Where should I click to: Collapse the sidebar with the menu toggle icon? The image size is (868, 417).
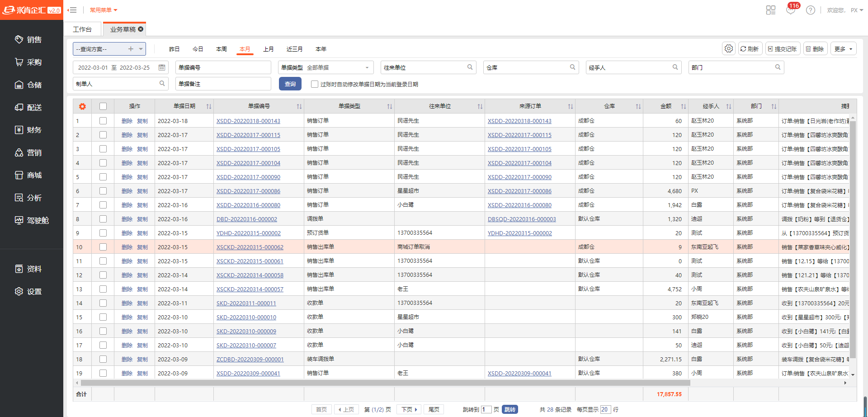(72, 10)
